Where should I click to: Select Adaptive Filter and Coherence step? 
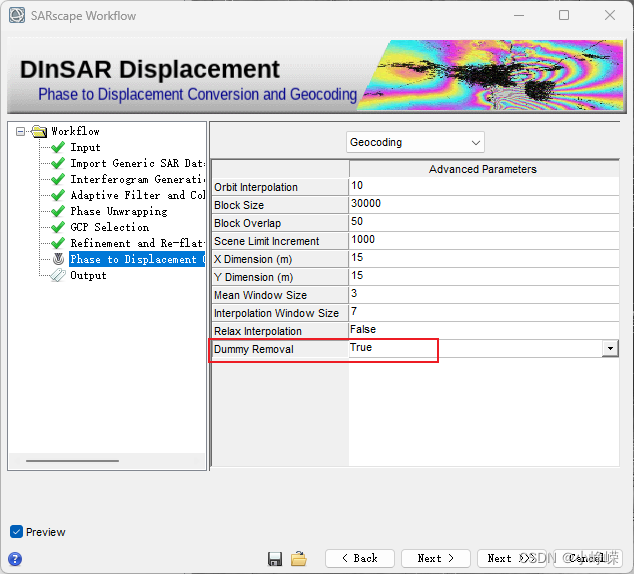click(137, 195)
